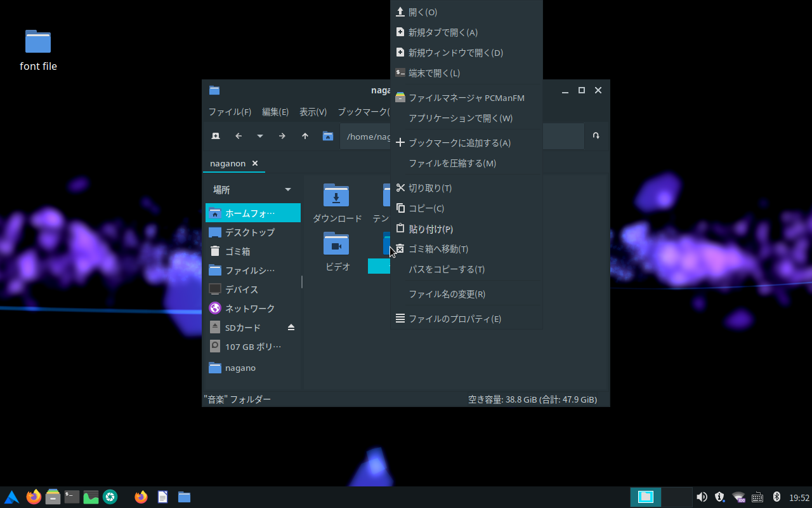
Task: Eject the SDカード from the sidebar
Action: point(291,327)
